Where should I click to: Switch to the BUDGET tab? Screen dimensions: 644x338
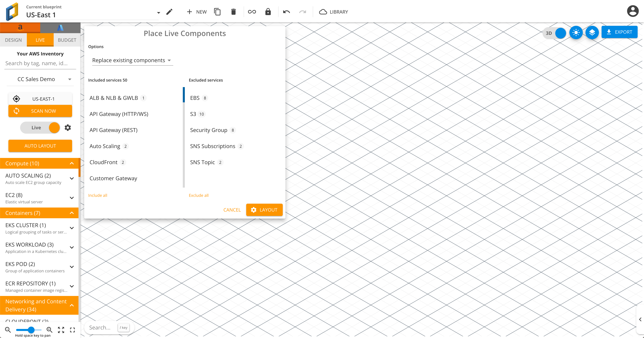pyautogui.click(x=67, y=40)
